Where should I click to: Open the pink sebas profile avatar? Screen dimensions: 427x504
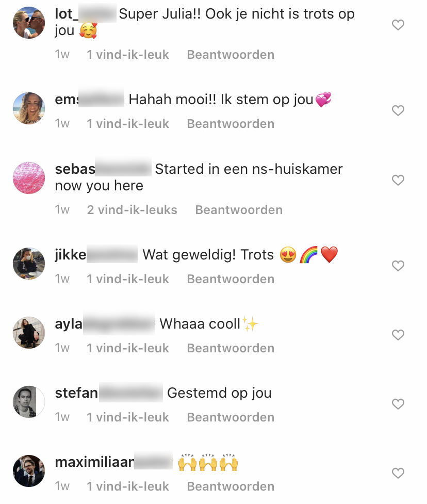pos(29,178)
